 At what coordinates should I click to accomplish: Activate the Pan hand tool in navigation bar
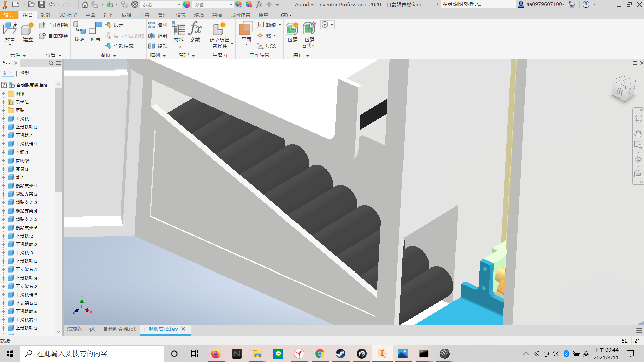coord(638,134)
